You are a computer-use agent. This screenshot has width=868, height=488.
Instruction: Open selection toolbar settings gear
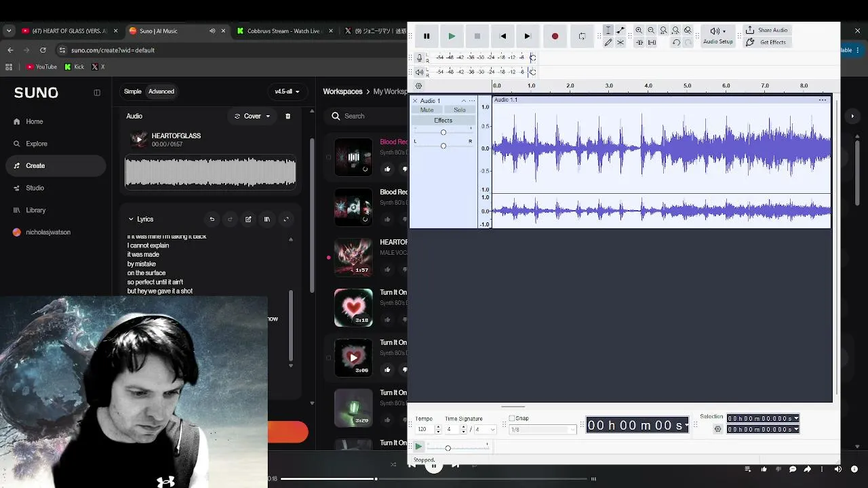[717, 429]
